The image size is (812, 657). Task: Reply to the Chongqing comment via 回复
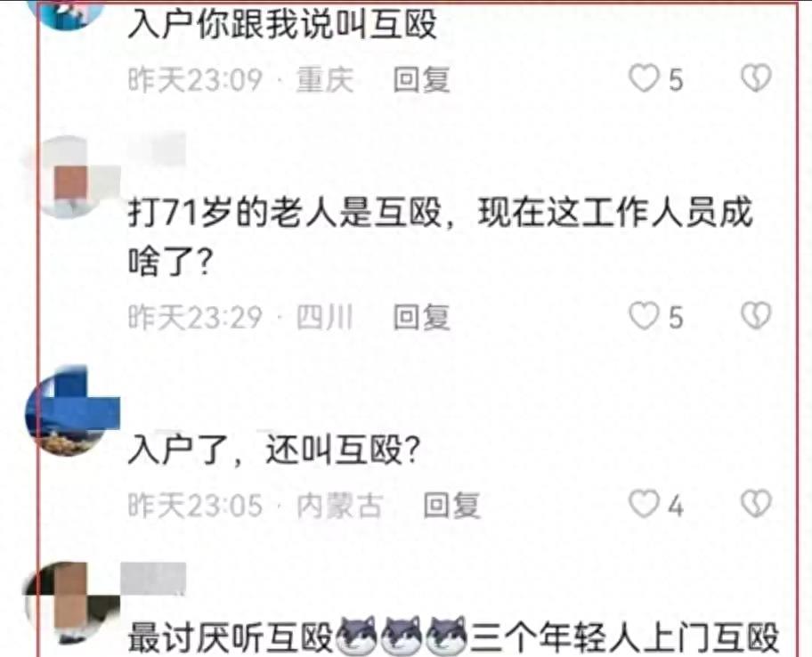coord(421,80)
